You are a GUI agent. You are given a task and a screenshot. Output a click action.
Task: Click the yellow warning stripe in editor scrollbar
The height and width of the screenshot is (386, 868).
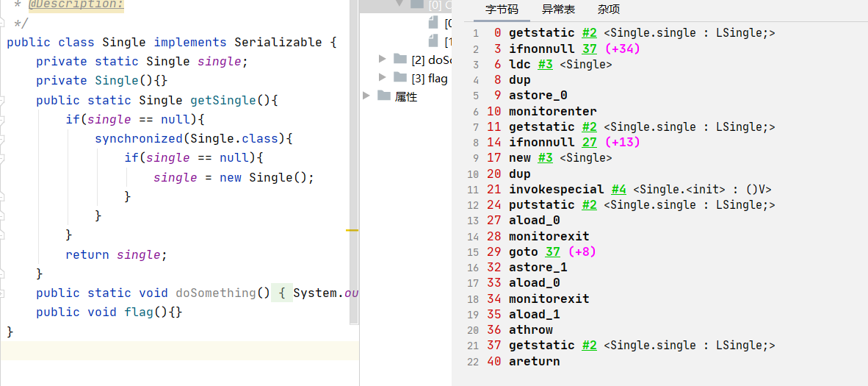pos(352,230)
